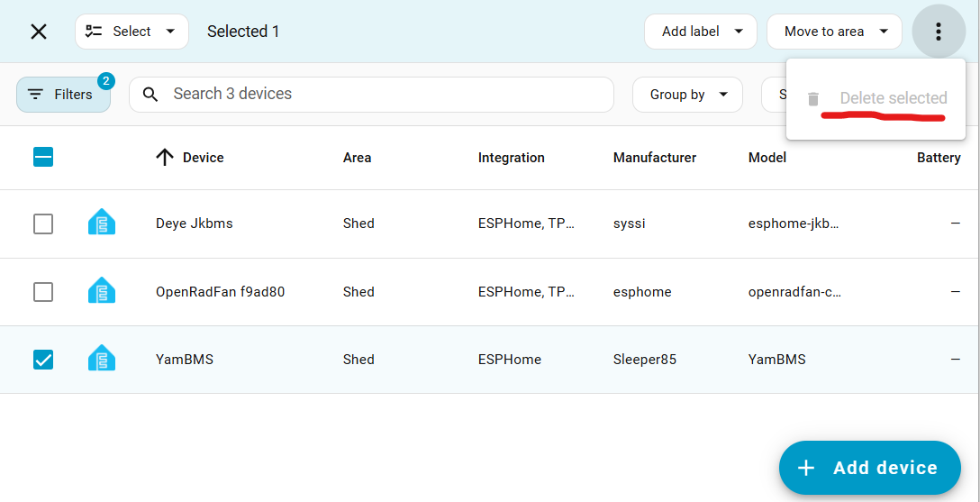Click the search magnifier icon
This screenshot has width=980, height=502.
click(x=151, y=95)
